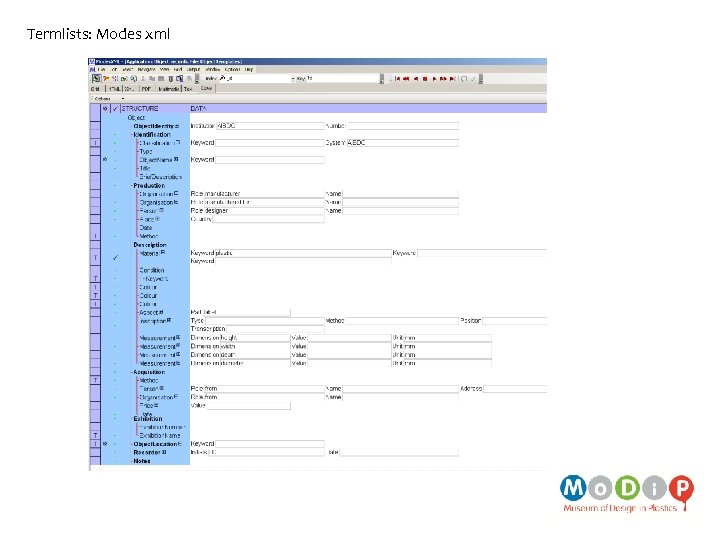Screen dimensions: 720x540
Task: Click the Role field containing designer
Action: (264, 210)
